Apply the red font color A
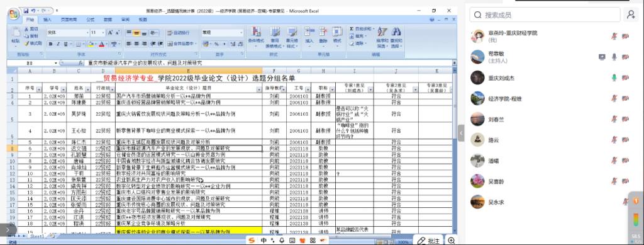 click(102, 44)
